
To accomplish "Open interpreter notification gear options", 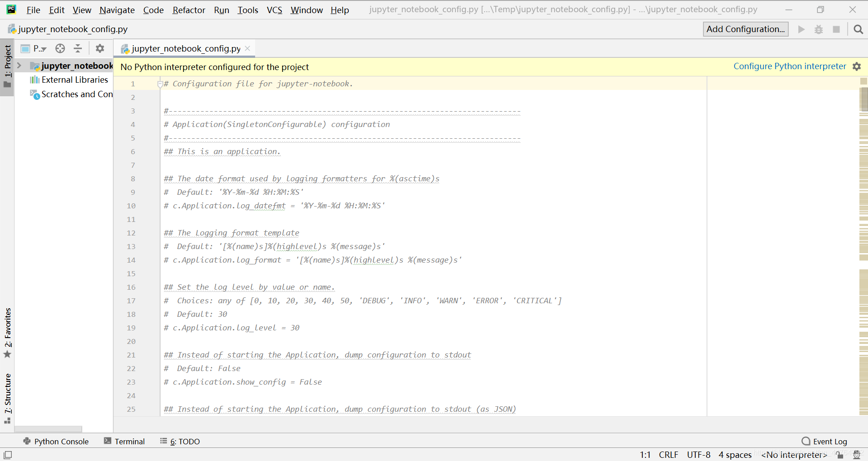I will pos(857,66).
